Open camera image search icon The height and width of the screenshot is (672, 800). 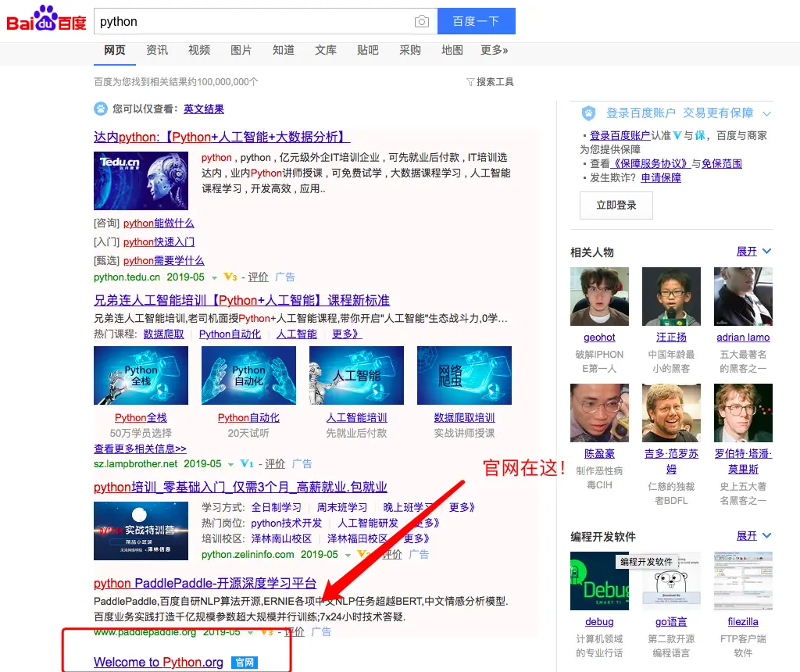[x=421, y=21]
